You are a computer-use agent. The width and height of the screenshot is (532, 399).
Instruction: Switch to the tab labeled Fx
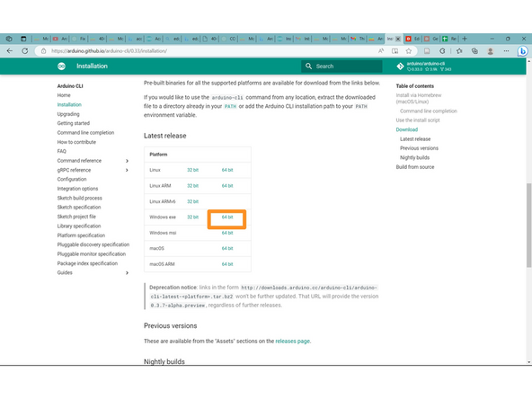click(79, 39)
